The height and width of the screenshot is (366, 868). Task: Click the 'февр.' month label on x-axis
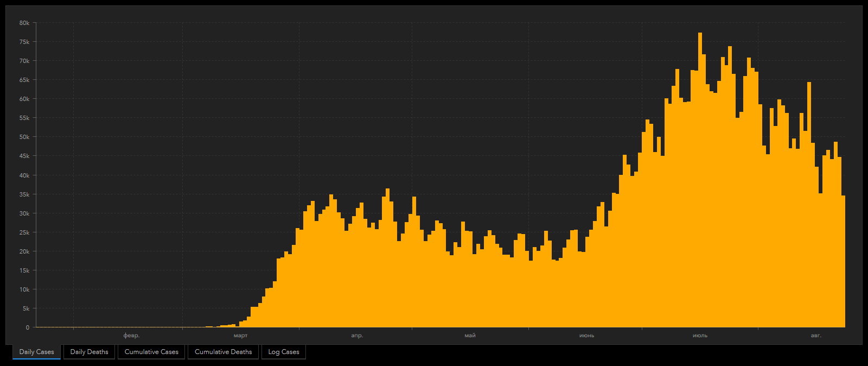tap(131, 336)
